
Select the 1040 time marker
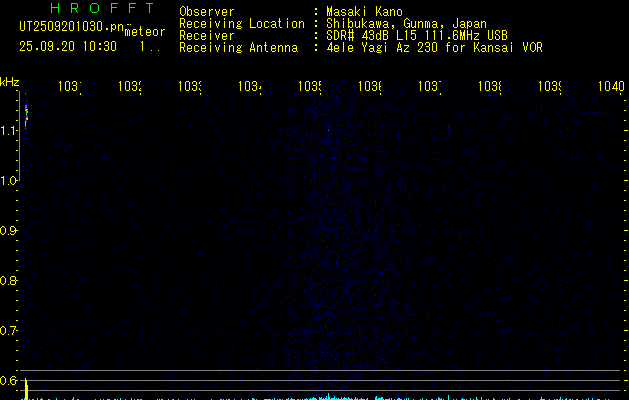tap(610, 87)
